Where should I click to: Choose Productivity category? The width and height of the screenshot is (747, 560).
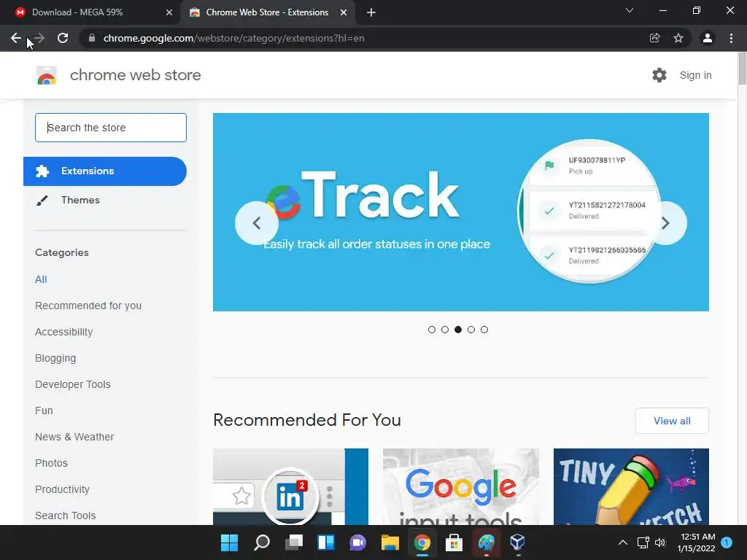pyautogui.click(x=63, y=489)
